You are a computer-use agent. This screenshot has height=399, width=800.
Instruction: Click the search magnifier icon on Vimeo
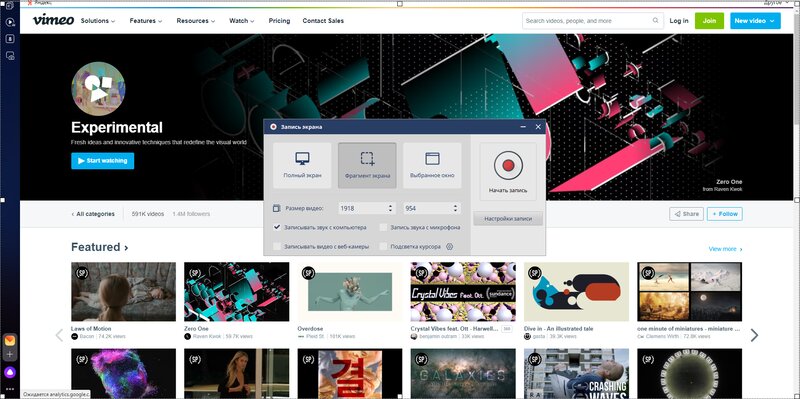655,21
